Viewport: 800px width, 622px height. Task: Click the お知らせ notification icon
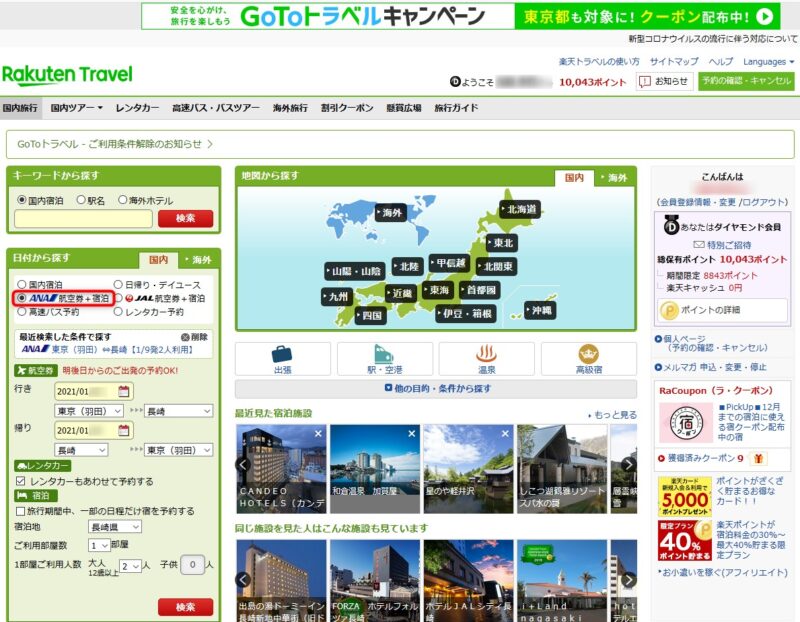645,82
